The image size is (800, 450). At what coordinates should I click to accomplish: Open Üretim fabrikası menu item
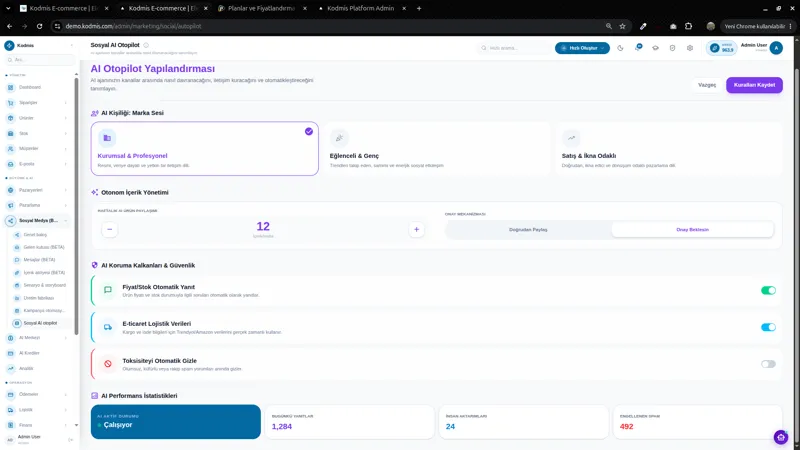(41, 298)
